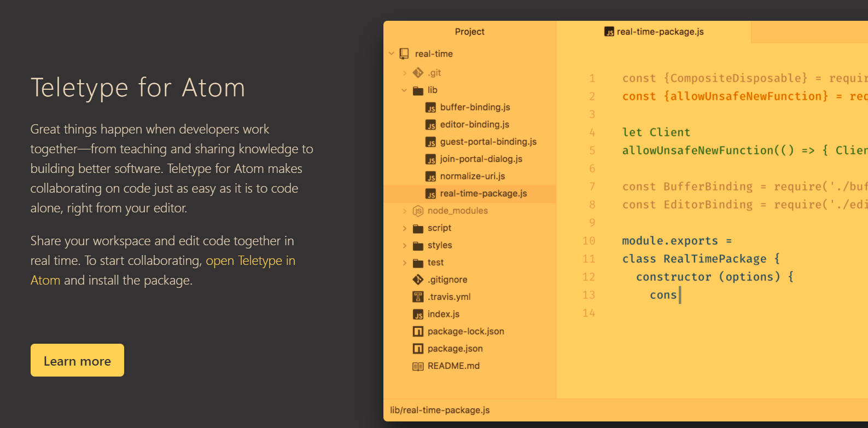Expand the test folder chevron
Image resolution: width=868 pixels, height=428 pixels.
click(x=404, y=263)
